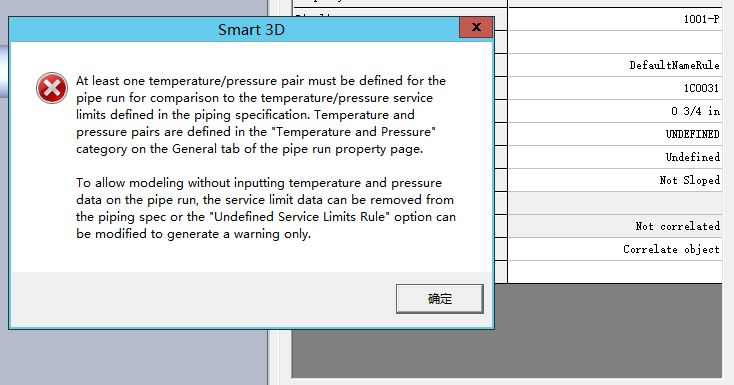The width and height of the screenshot is (734, 385).
Task: Select the DefaultNameRule cell
Action: [615, 65]
